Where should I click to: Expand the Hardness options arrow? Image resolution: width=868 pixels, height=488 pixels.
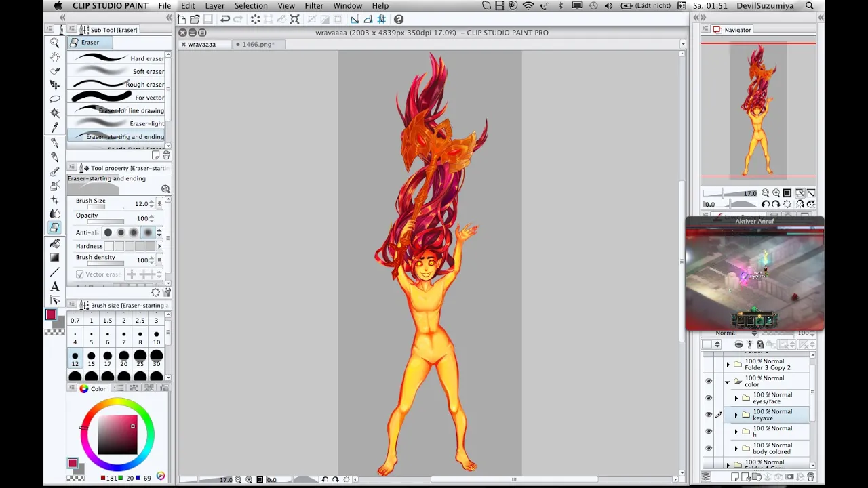[159, 246]
